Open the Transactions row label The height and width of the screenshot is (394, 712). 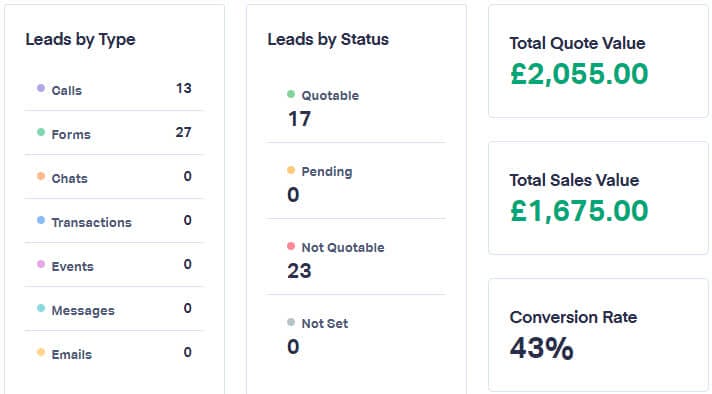91,222
